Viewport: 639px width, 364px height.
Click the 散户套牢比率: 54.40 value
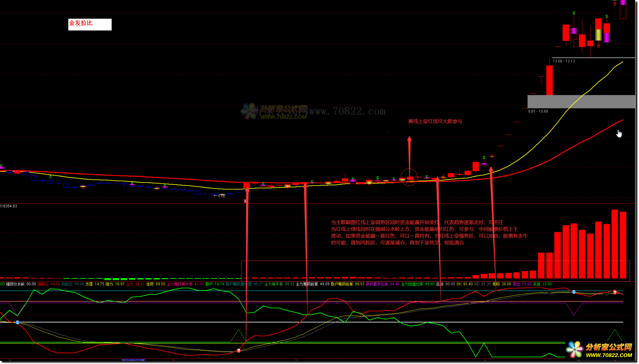click(383, 284)
